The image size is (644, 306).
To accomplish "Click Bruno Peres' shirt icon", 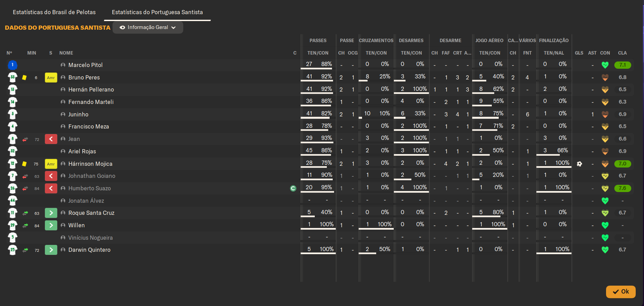I will click(x=13, y=77).
